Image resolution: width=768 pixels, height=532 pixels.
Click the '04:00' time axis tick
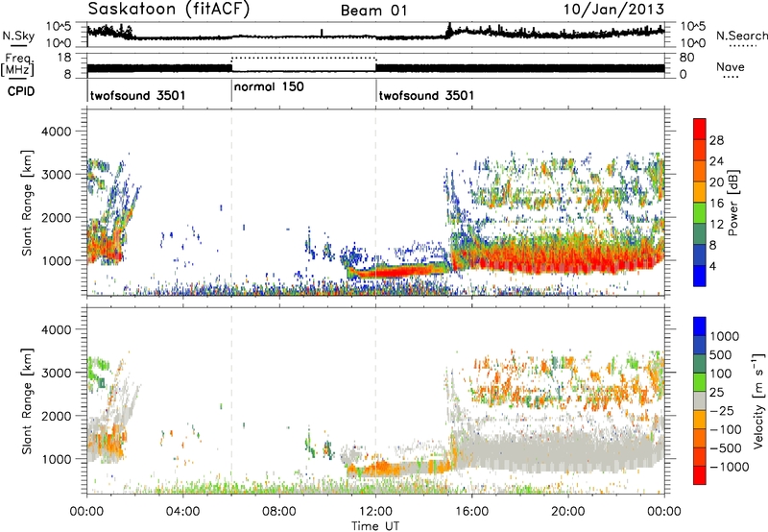[182, 512]
